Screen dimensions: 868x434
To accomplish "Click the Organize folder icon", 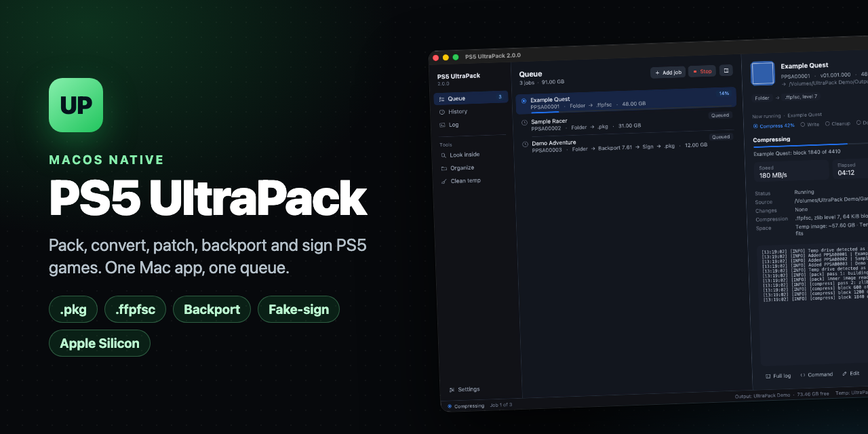I will pyautogui.click(x=444, y=168).
